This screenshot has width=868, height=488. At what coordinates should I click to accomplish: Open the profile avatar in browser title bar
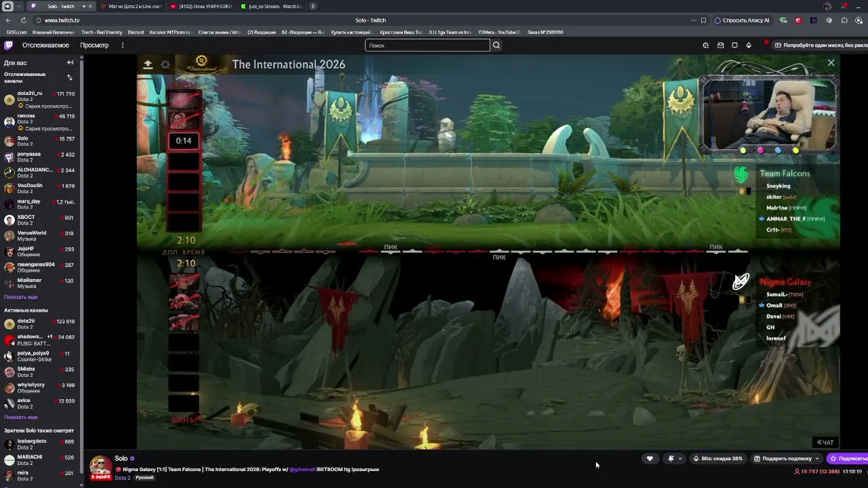pos(827,6)
